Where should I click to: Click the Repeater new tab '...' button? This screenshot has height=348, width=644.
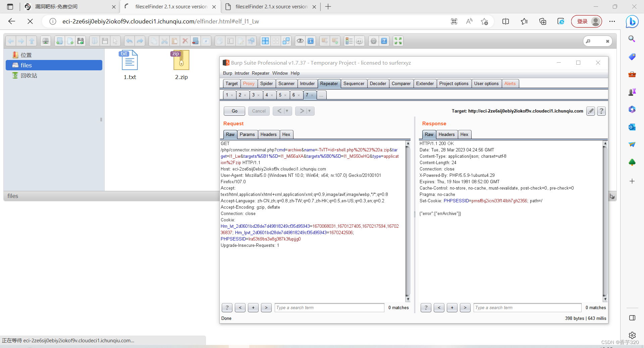pyautogui.click(x=321, y=95)
